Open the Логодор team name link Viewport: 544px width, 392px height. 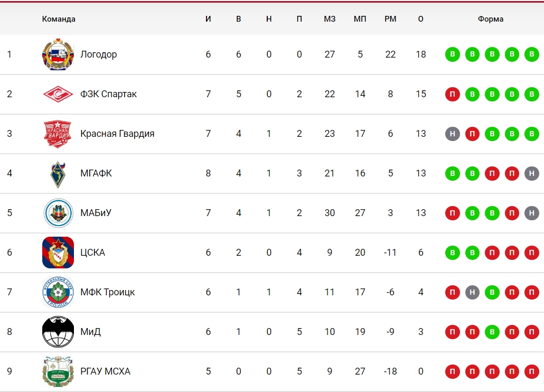pyautogui.click(x=99, y=54)
